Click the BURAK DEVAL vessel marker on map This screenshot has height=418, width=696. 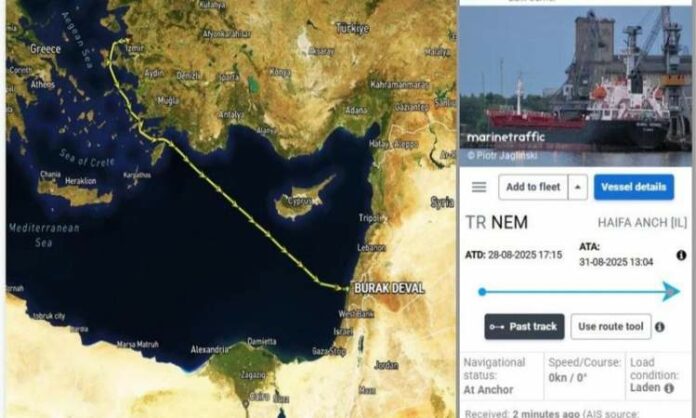click(347, 289)
